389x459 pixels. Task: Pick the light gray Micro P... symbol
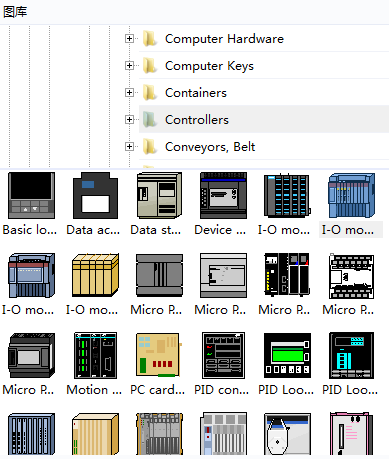click(x=223, y=275)
